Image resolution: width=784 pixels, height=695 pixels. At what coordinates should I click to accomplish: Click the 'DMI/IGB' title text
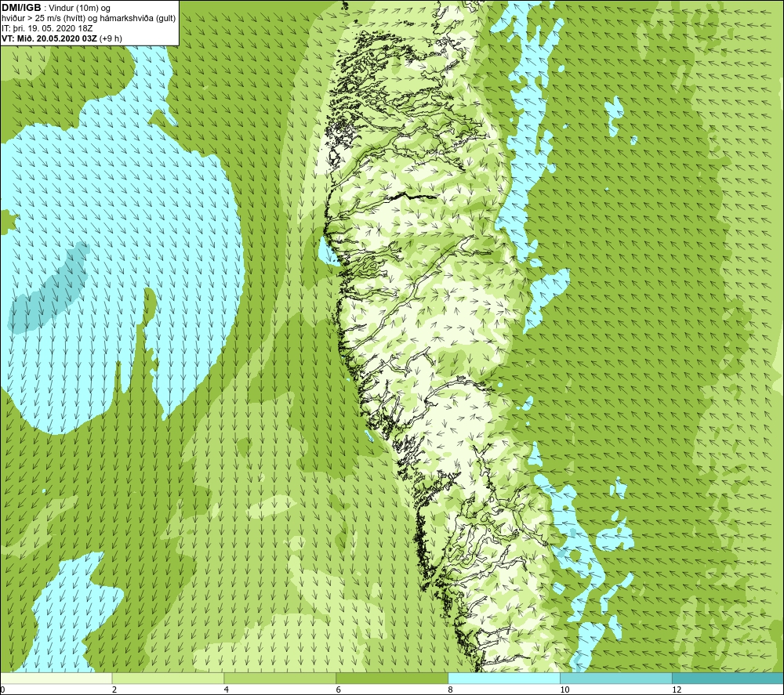[21, 8]
